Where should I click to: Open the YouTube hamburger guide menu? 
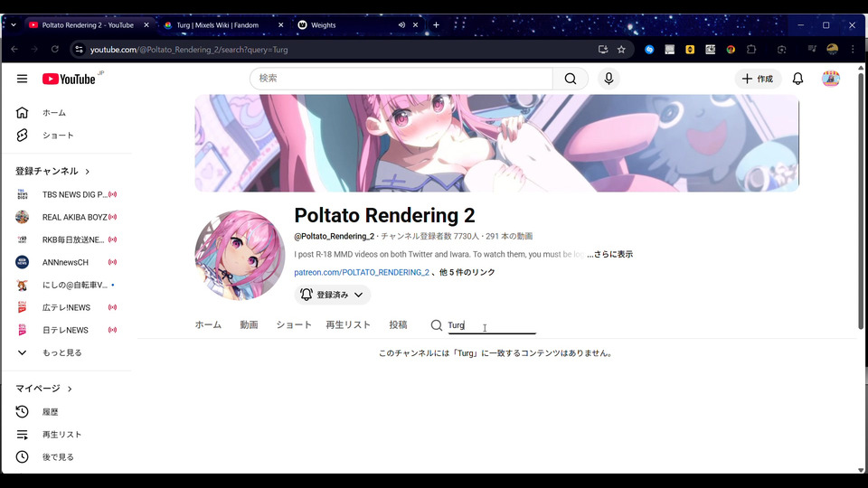pyautogui.click(x=22, y=79)
